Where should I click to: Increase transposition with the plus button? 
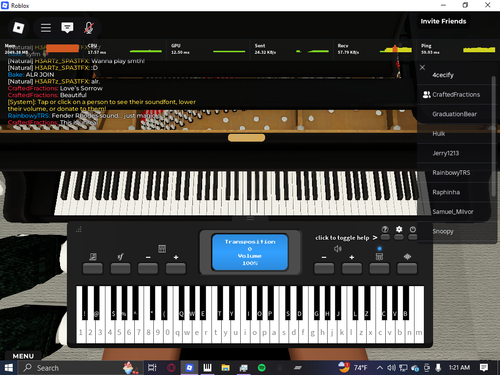tap(176, 268)
